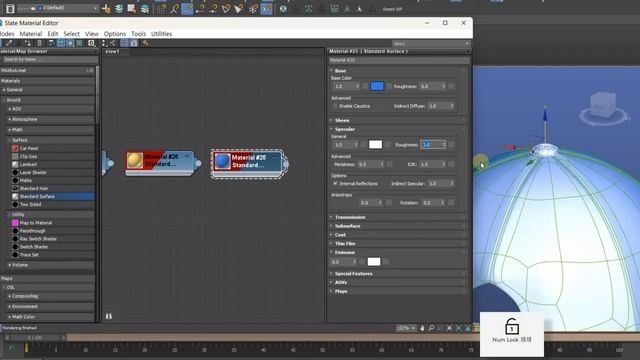This screenshot has width=640, height=360.
Task: Click the Select by Material icon
Action: coord(145,43)
